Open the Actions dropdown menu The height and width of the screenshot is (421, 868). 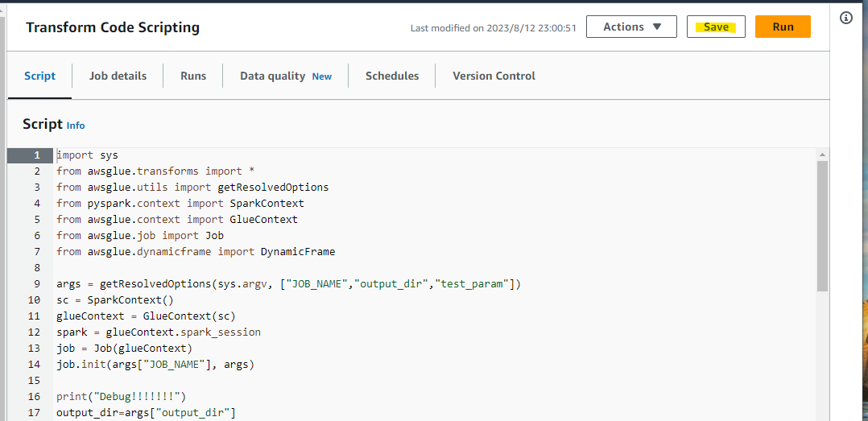pos(632,27)
